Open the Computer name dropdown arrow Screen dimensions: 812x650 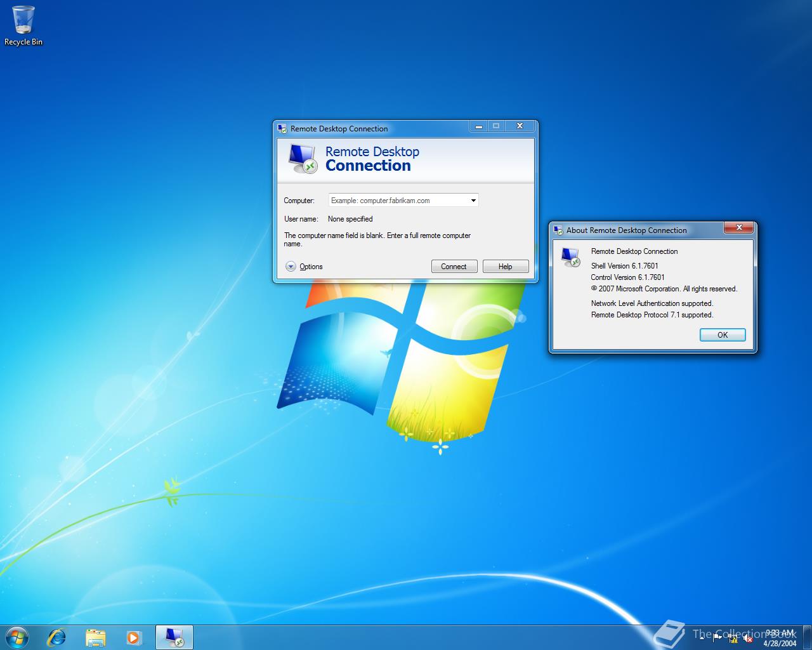click(473, 201)
